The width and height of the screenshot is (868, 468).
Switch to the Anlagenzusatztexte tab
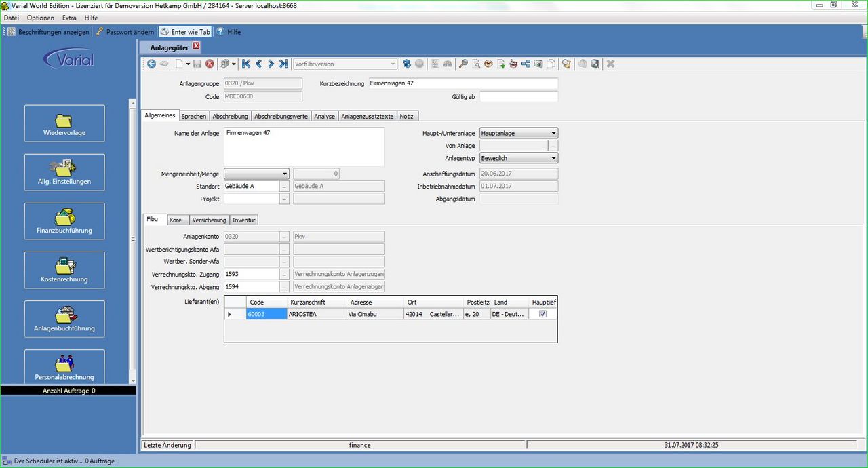pos(367,116)
